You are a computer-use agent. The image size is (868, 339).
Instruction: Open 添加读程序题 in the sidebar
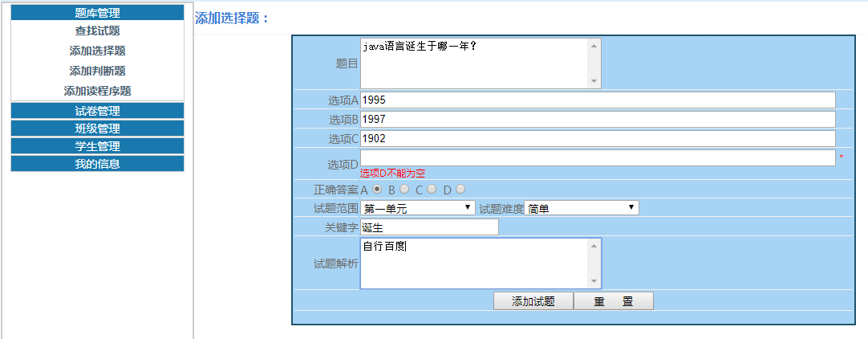pyautogui.click(x=97, y=91)
